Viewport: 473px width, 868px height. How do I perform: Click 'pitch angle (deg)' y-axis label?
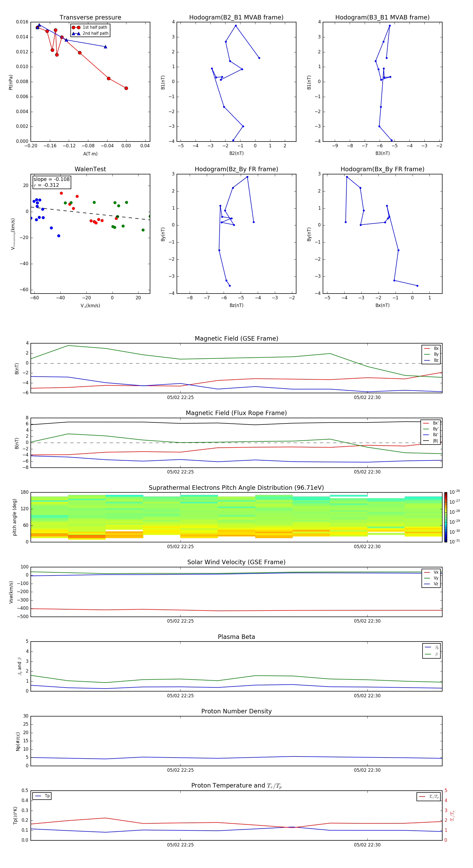(x=14, y=517)
